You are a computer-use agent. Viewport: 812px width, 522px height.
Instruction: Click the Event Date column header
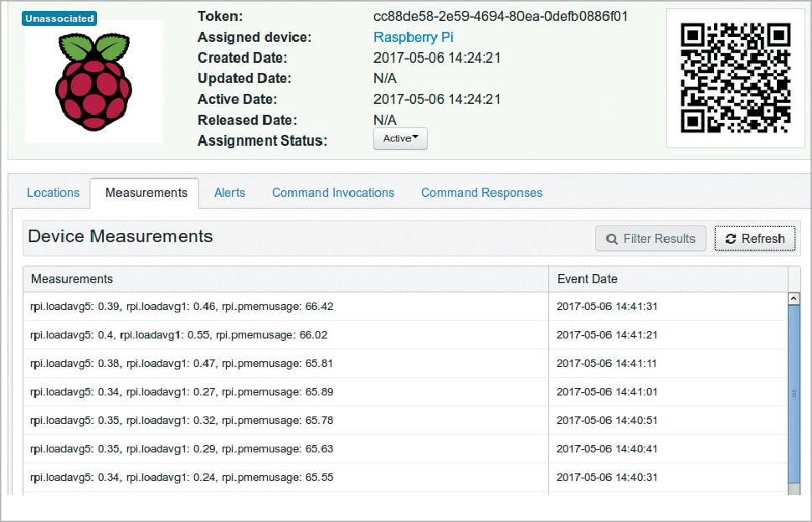587,279
